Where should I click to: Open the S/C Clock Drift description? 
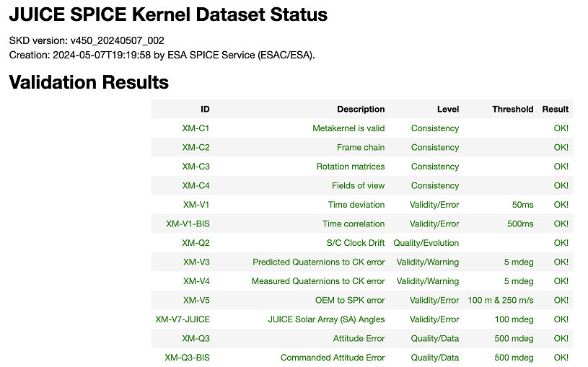click(x=356, y=243)
